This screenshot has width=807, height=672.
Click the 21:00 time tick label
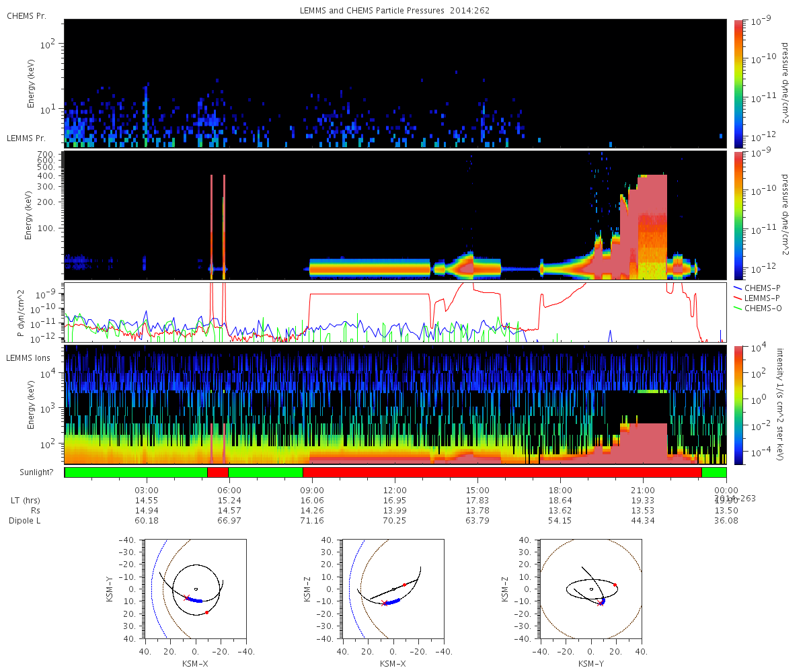tap(643, 491)
